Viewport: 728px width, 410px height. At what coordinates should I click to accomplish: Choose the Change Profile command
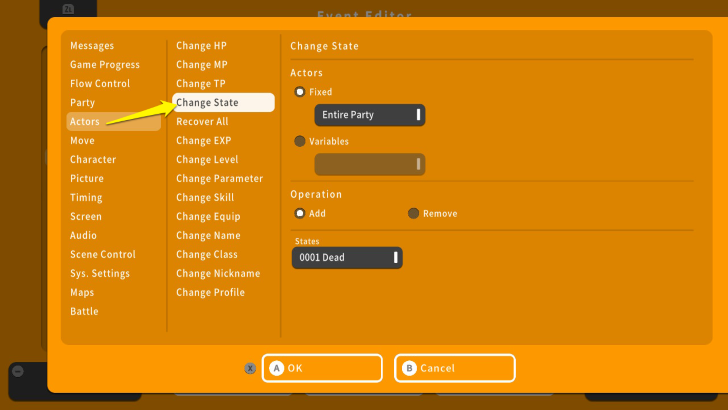[x=210, y=293]
